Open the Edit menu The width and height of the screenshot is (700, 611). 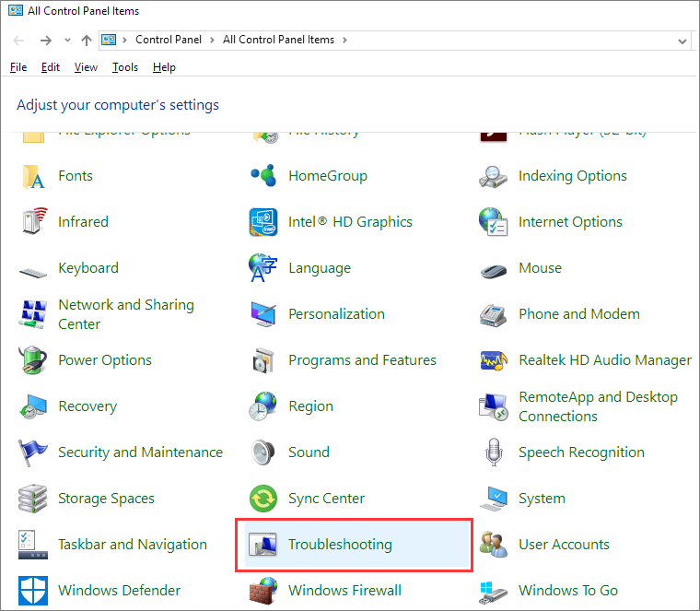[51, 67]
